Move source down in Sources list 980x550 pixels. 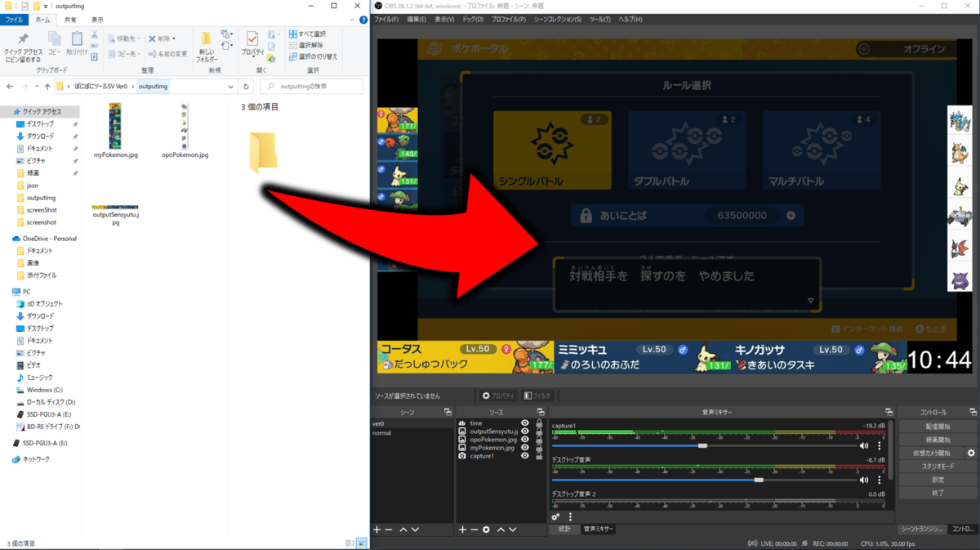(x=513, y=530)
